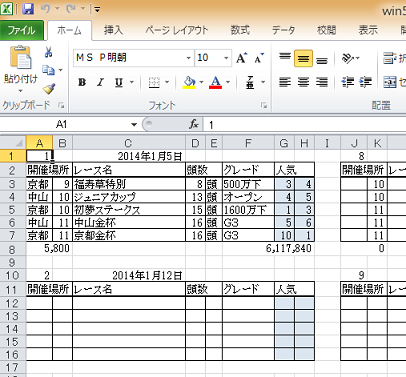The width and height of the screenshot is (406, 377).
Task: Open the copy options dropdown arrow
Action: coord(61,70)
